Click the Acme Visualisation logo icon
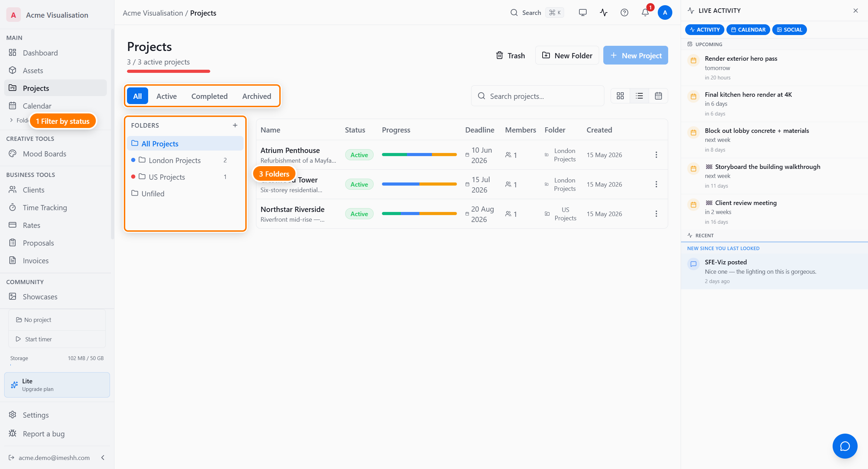 pyautogui.click(x=14, y=15)
